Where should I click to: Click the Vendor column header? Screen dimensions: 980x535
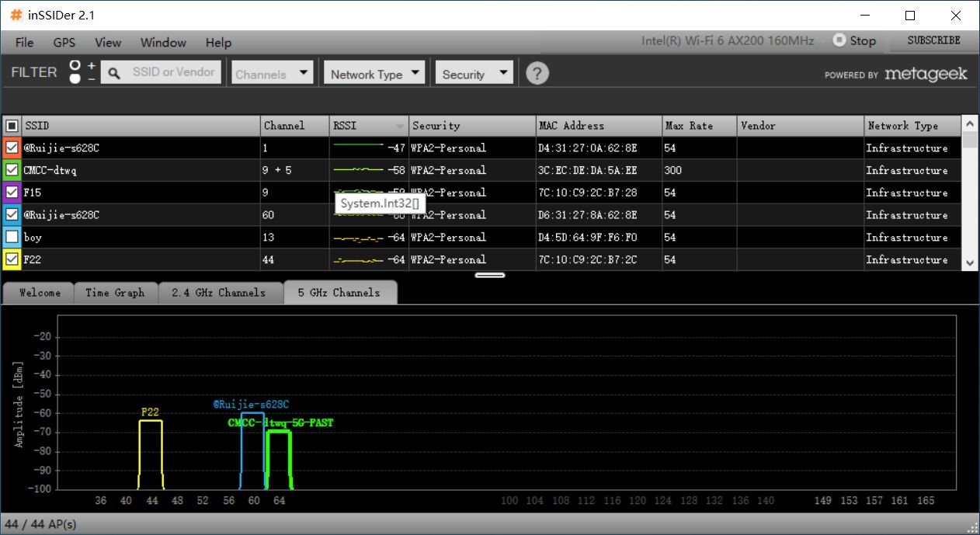[x=801, y=126]
